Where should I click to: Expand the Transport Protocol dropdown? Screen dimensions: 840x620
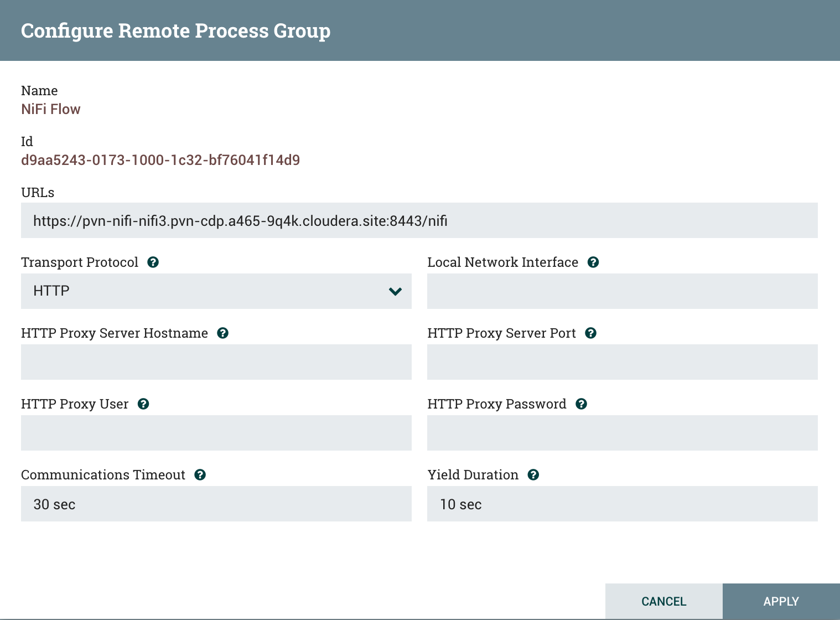coord(216,291)
